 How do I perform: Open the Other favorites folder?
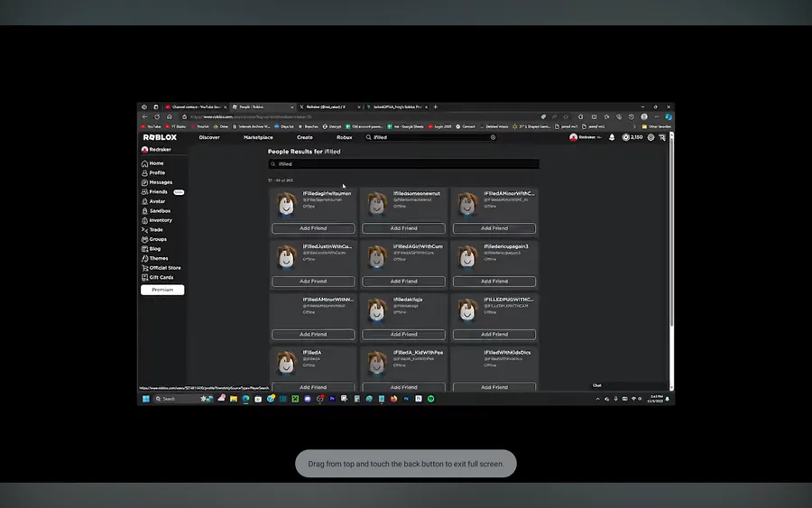[x=657, y=126]
